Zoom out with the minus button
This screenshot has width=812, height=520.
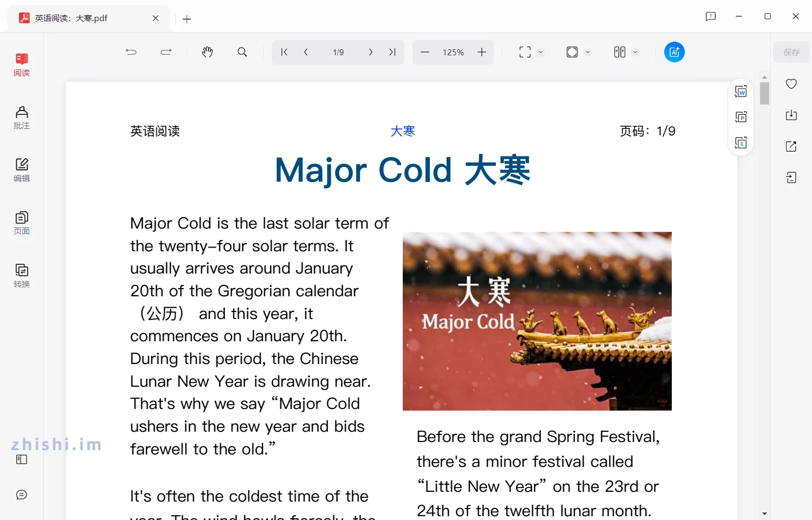tap(425, 52)
